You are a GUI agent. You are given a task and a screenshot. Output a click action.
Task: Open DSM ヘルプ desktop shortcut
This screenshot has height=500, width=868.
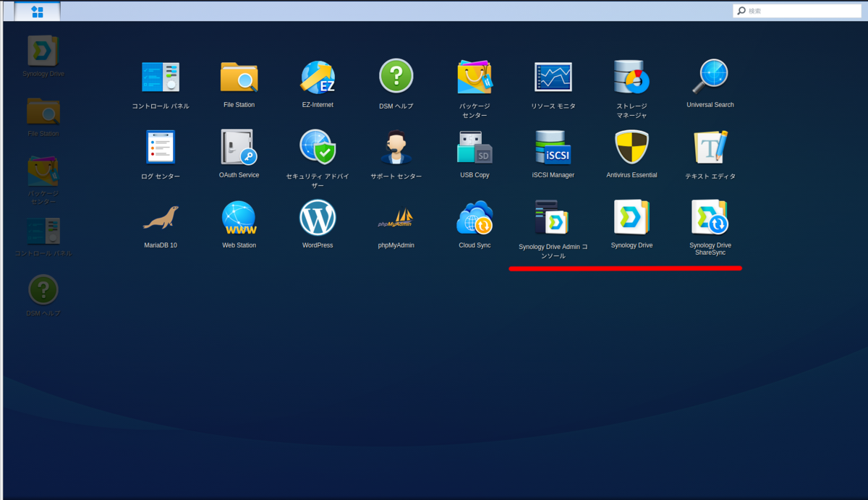(43, 290)
